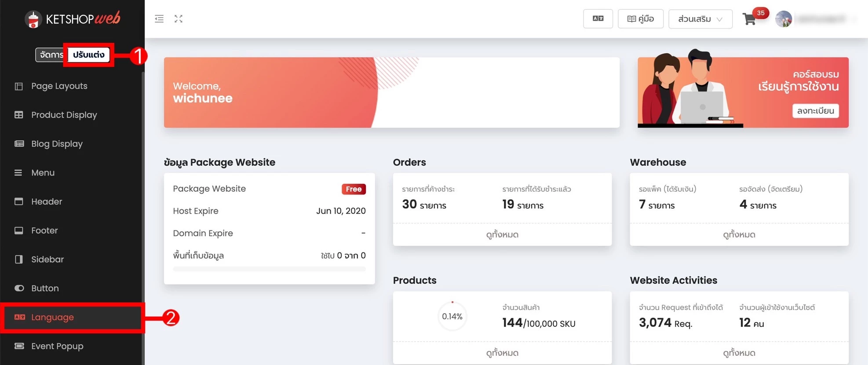Viewport: 868px width, 365px height.
Task: Click the Welcome wichunee banner
Action: click(391, 93)
